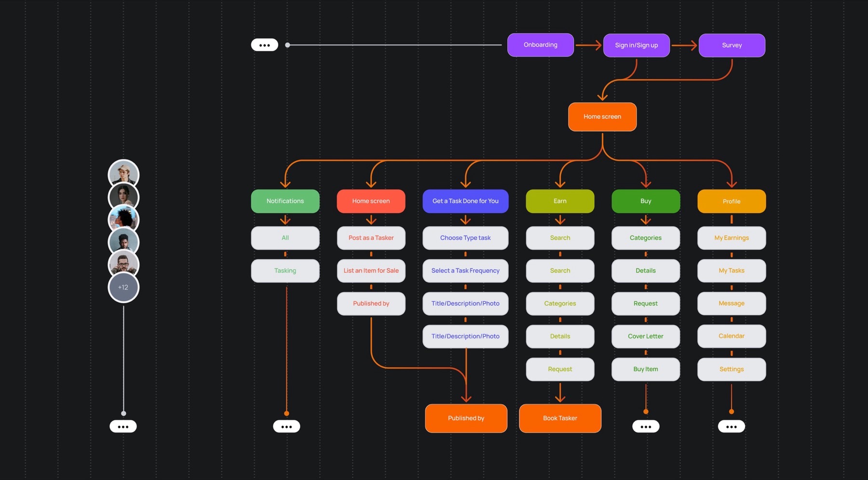
Task: Click the Tasking item under Notifications
Action: [x=285, y=271]
